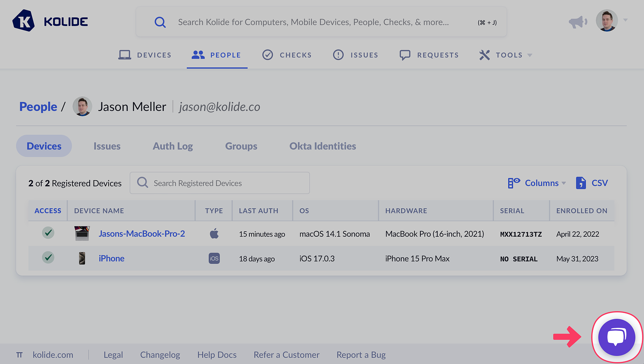
Task: Open the intercom chat widget
Action: [616, 337]
